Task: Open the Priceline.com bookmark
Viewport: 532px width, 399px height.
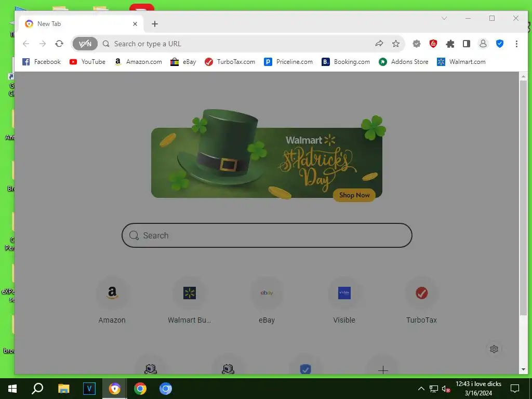Action: click(288, 62)
